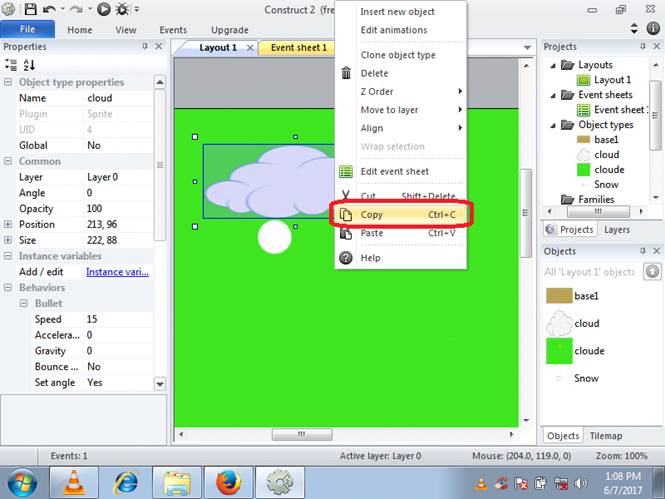Select Snow in Object types tree

[606, 184]
